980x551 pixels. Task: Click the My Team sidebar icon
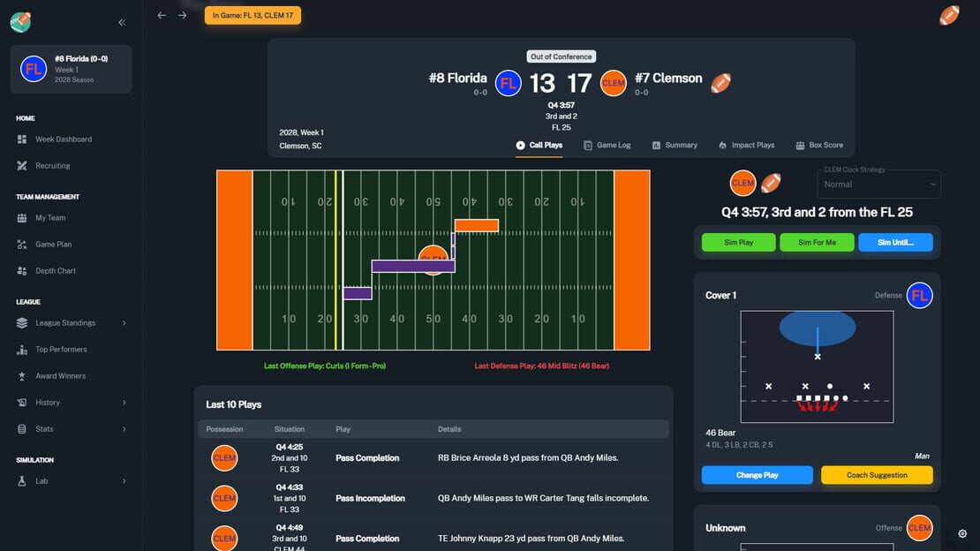(x=22, y=217)
